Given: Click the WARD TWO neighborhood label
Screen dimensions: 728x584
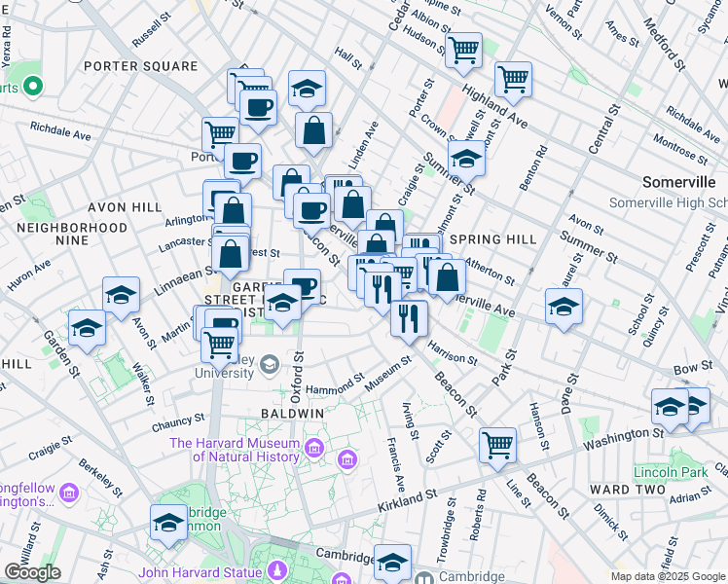Looking at the screenshot, I should tap(628, 490).
